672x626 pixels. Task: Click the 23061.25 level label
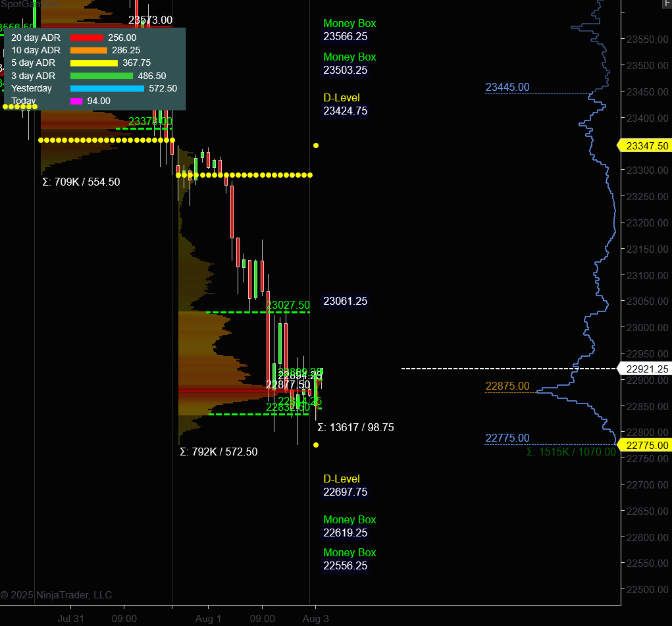coord(345,301)
